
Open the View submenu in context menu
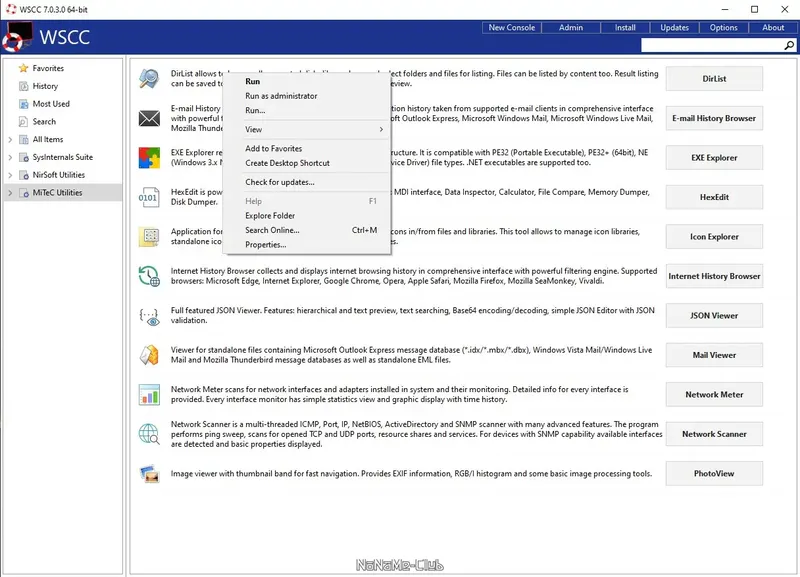(x=307, y=130)
